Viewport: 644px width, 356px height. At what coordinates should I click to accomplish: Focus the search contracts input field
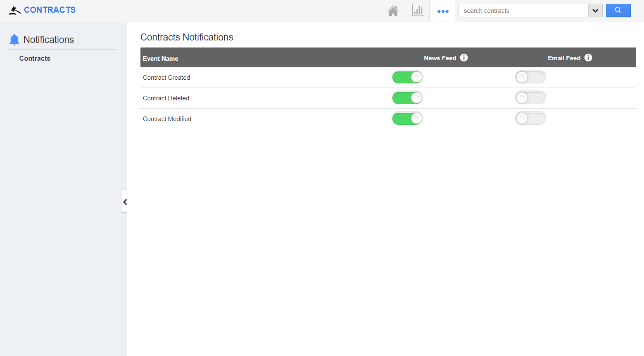click(x=523, y=11)
